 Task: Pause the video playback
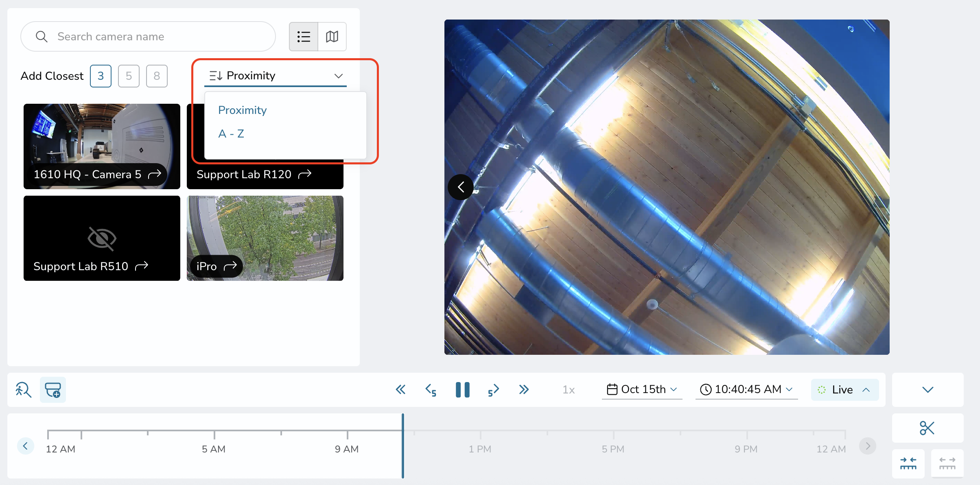463,389
